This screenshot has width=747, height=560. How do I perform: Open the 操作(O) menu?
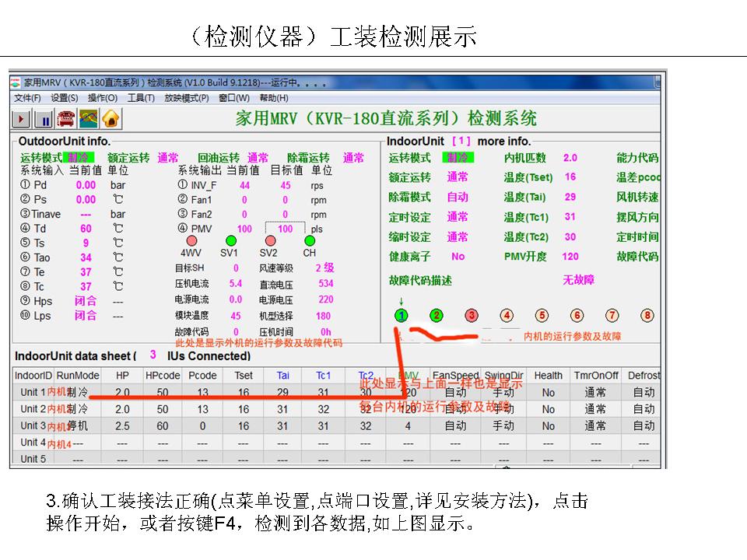pyautogui.click(x=103, y=98)
